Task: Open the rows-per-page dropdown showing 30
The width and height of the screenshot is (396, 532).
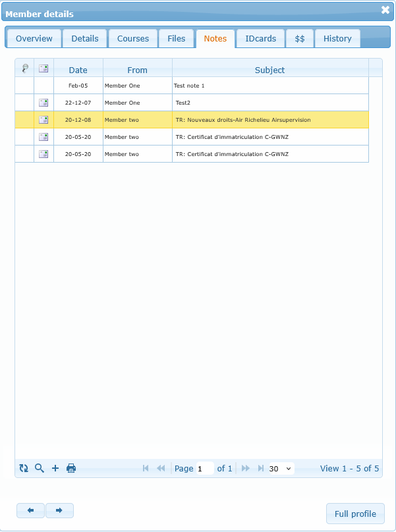Action: point(281,468)
